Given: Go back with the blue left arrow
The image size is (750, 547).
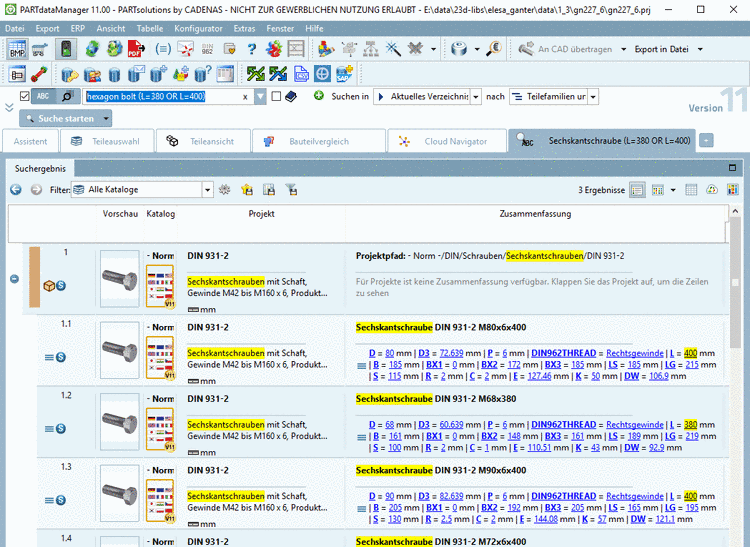Looking at the screenshot, I should click(x=16, y=190).
